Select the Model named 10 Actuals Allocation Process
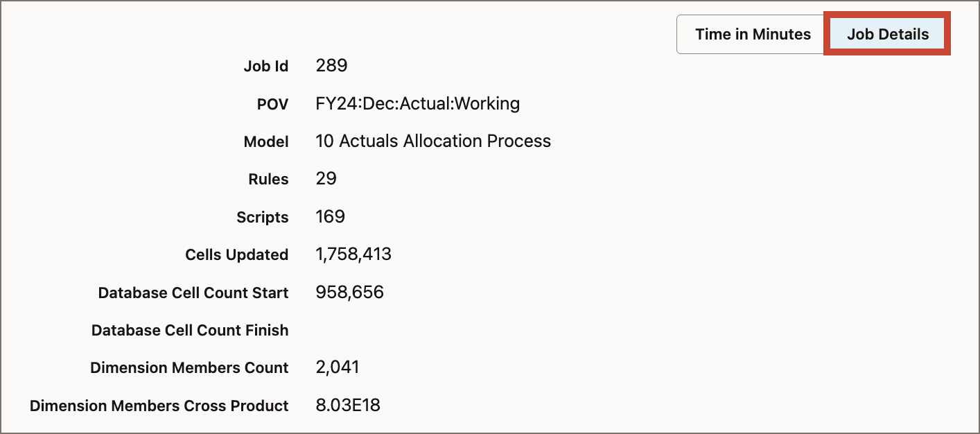This screenshot has height=434, width=980. 434,141
